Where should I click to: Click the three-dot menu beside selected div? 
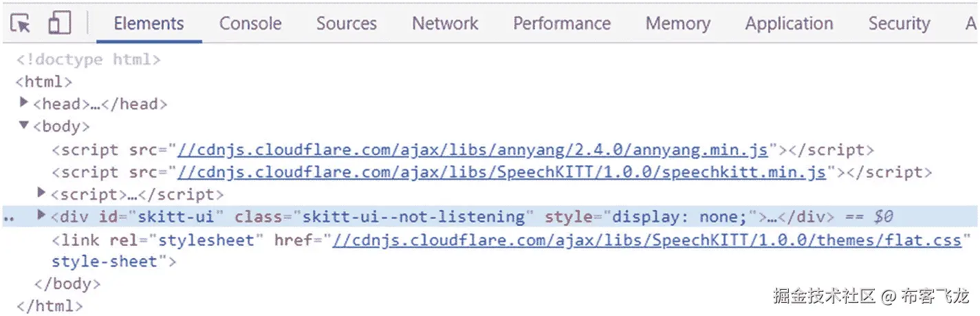tap(9, 218)
